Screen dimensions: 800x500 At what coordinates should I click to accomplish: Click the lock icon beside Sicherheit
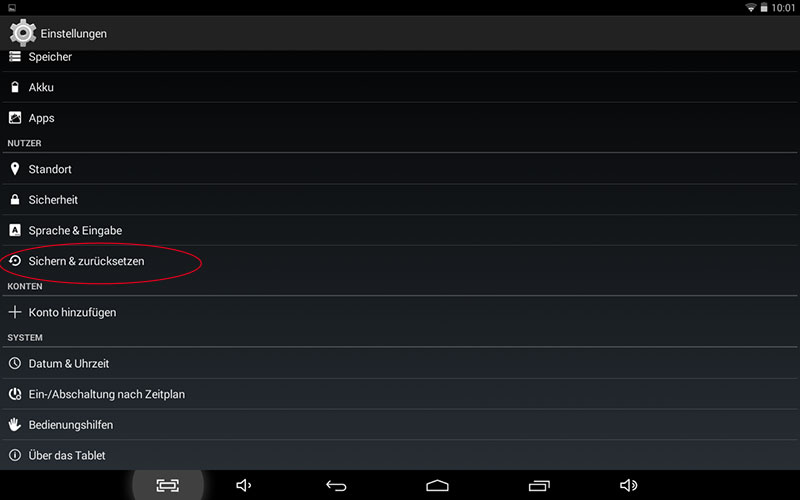tap(15, 199)
